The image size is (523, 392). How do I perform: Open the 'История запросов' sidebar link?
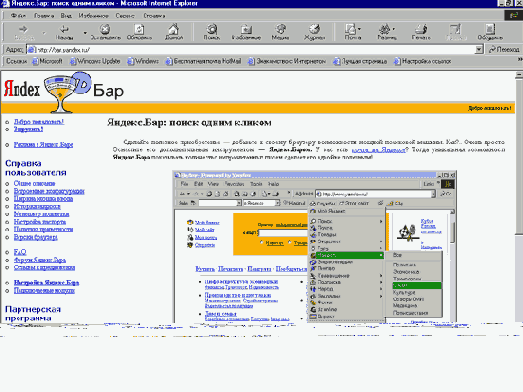coord(37,207)
